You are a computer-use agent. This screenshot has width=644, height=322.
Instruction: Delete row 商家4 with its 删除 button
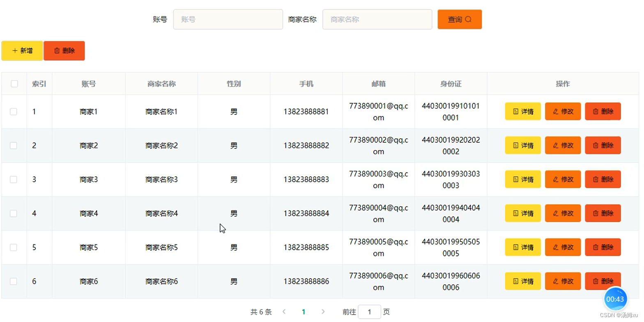(603, 213)
